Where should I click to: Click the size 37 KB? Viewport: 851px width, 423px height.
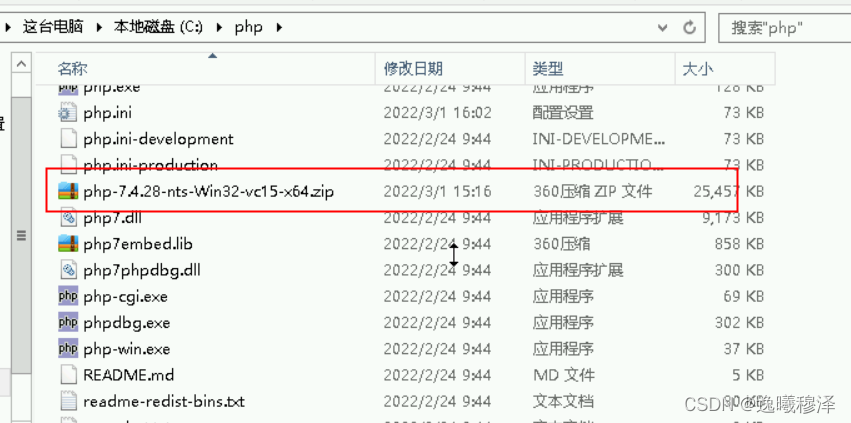[744, 349]
